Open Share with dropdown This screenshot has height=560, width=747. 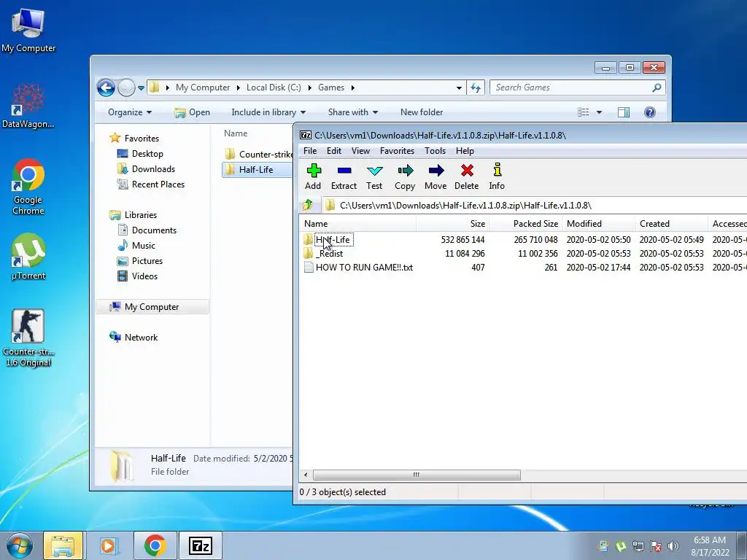pos(352,112)
